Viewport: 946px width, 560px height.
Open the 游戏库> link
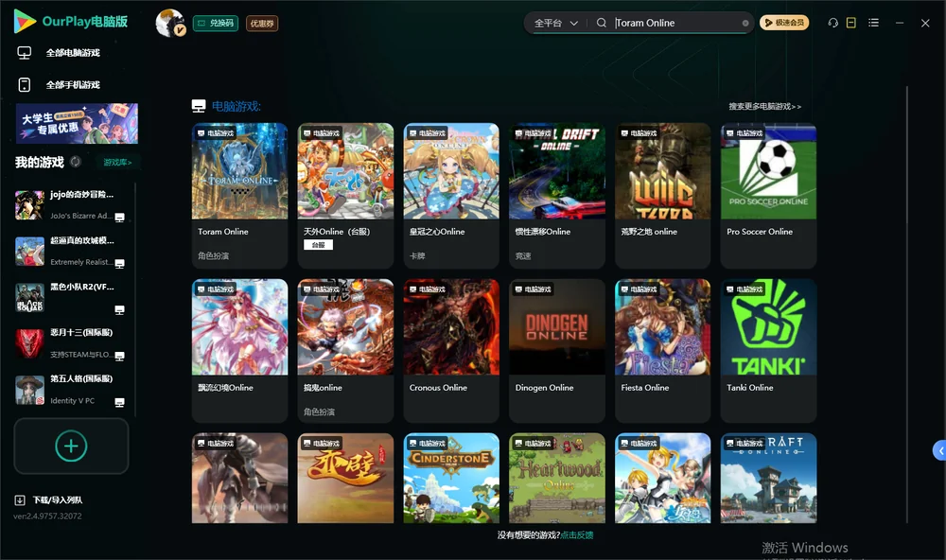(117, 163)
